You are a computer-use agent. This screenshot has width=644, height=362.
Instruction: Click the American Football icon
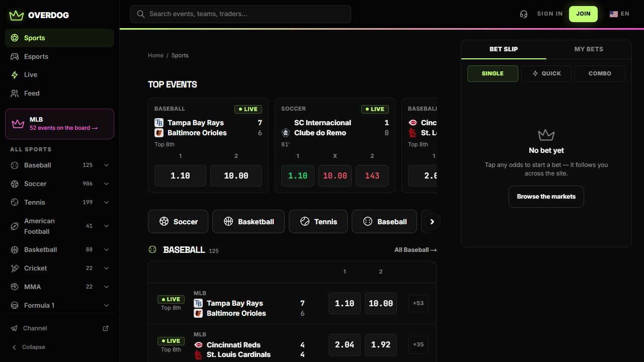click(x=15, y=226)
